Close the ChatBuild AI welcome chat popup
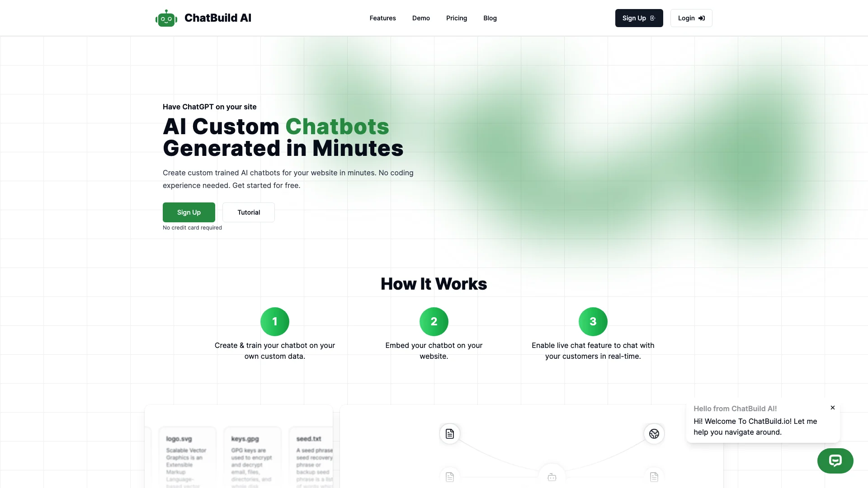868x488 pixels. [x=832, y=408]
